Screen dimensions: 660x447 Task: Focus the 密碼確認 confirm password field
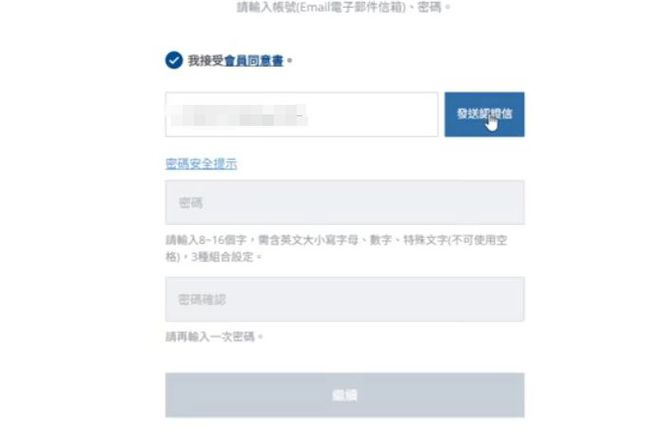(345, 299)
